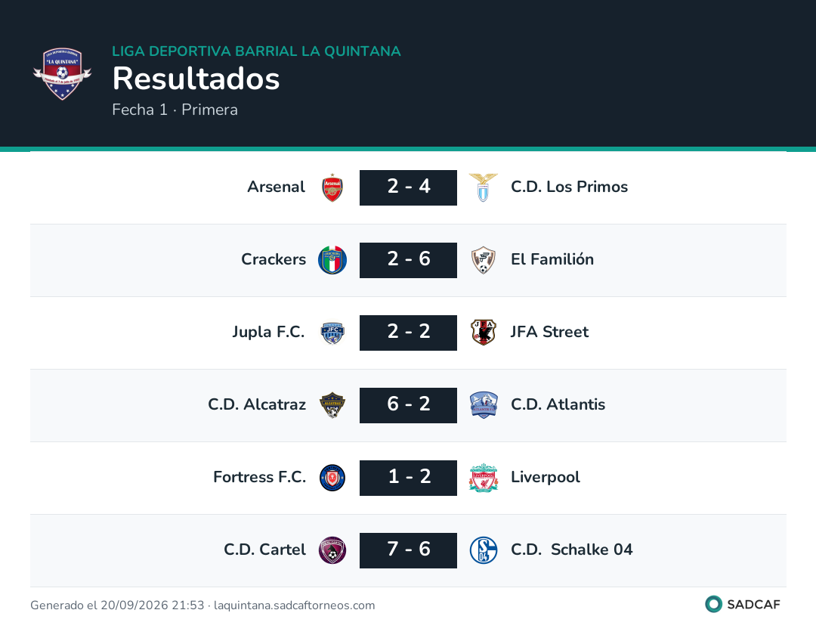Select the Liverpool club crest
This screenshot has width=816, height=644.
coord(484,478)
